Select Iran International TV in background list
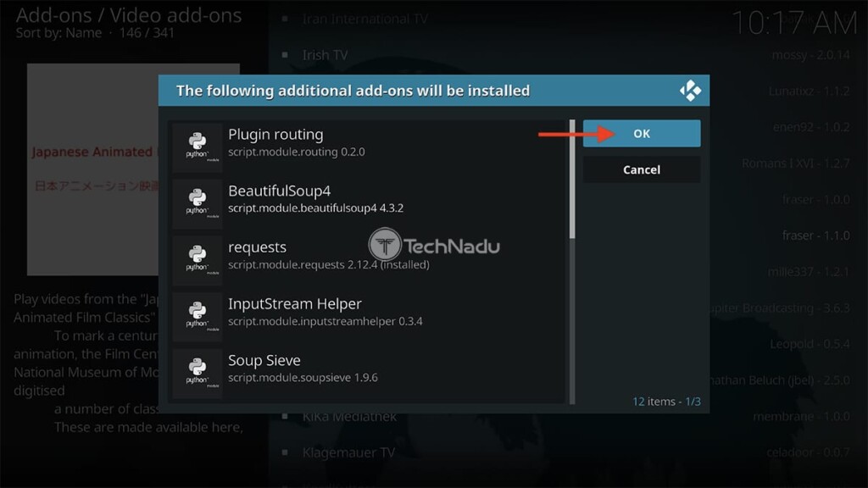868x488 pixels. (364, 19)
